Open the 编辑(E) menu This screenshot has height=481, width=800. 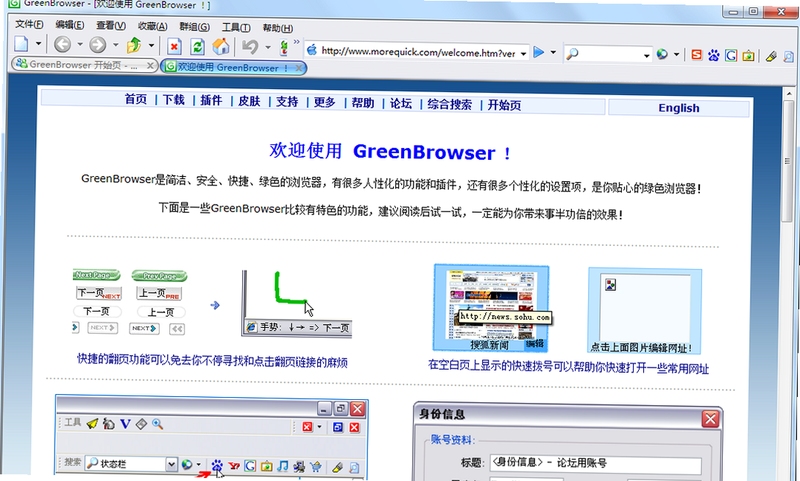click(70, 24)
